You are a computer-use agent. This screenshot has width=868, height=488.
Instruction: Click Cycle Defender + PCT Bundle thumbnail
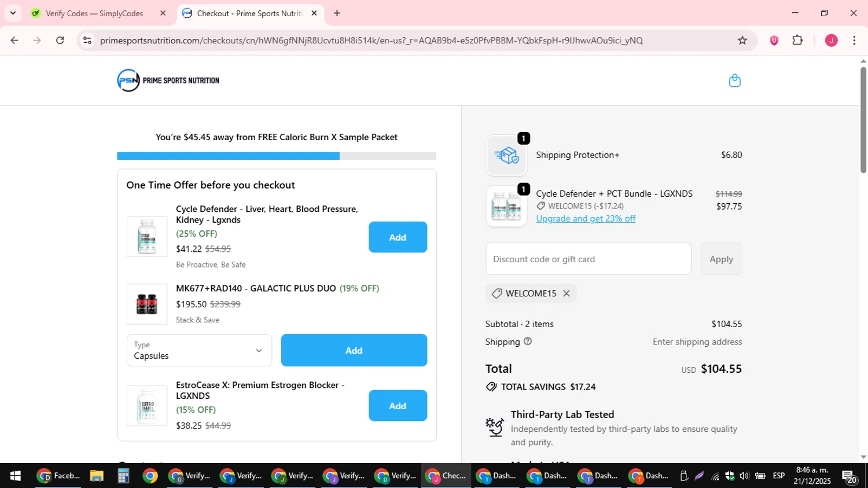point(506,206)
